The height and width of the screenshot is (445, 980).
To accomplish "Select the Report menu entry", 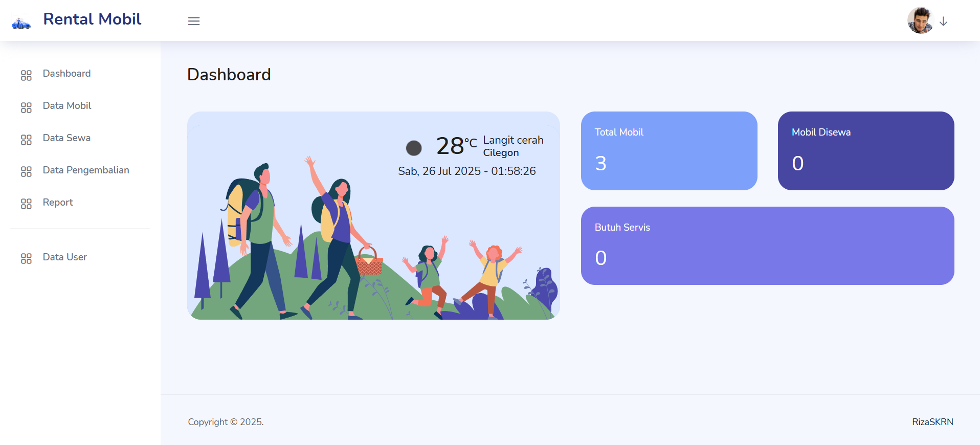I will 58,203.
